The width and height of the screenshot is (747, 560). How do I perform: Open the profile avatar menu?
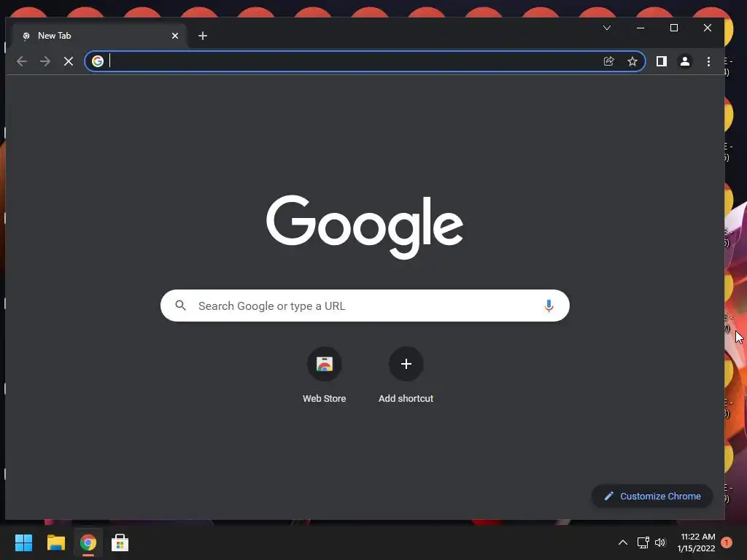tap(685, 61)
